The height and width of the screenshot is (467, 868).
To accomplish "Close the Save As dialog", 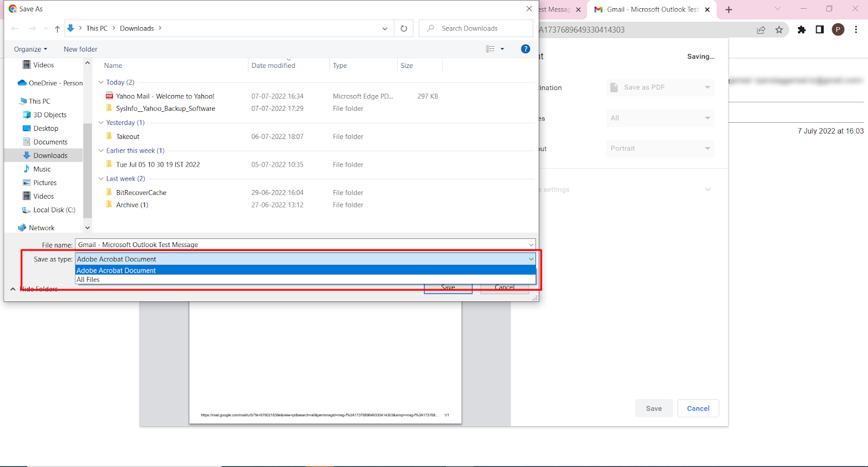I will tap(529, 9).
